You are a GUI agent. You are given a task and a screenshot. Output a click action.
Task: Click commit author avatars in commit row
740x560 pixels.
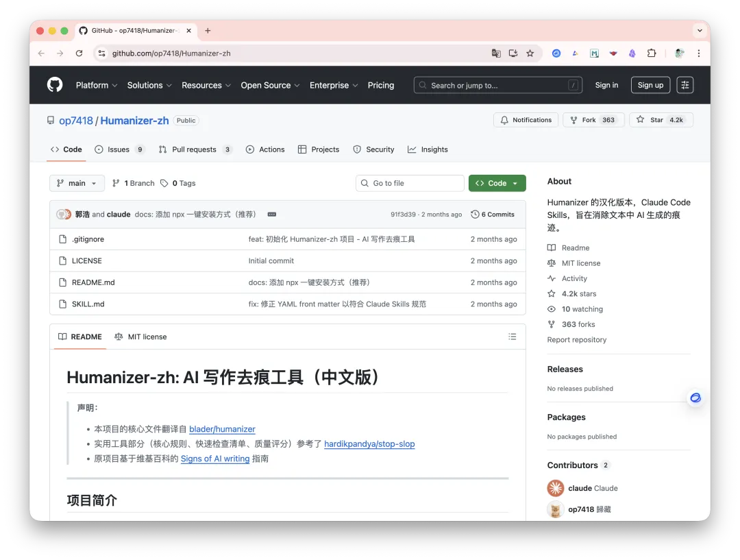64,215
